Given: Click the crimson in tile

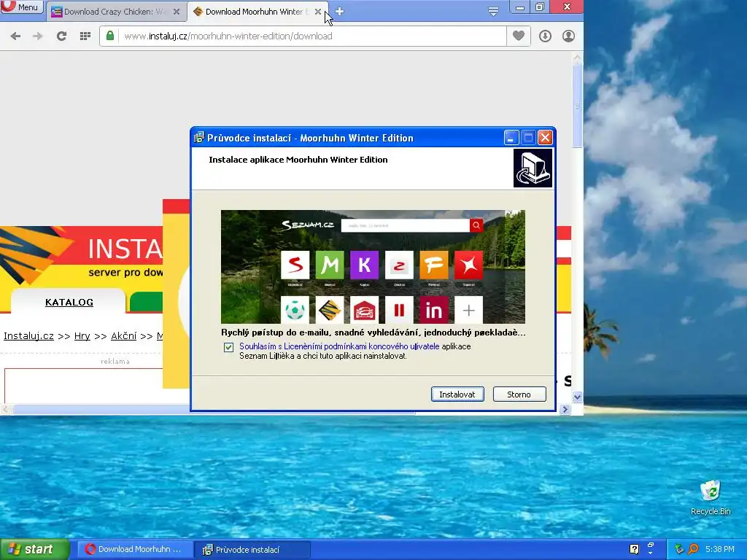Looking at the screenshot, I should [x=434, y=310].
